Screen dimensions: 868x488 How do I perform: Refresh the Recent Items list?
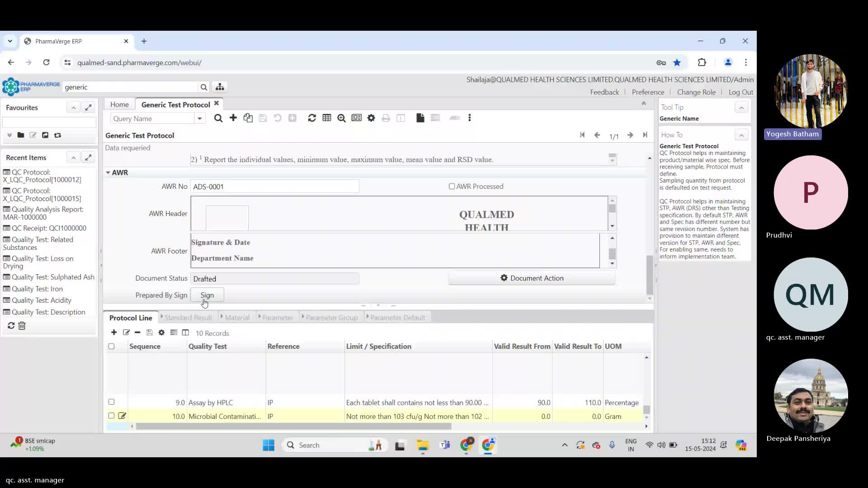coord(11,326)
